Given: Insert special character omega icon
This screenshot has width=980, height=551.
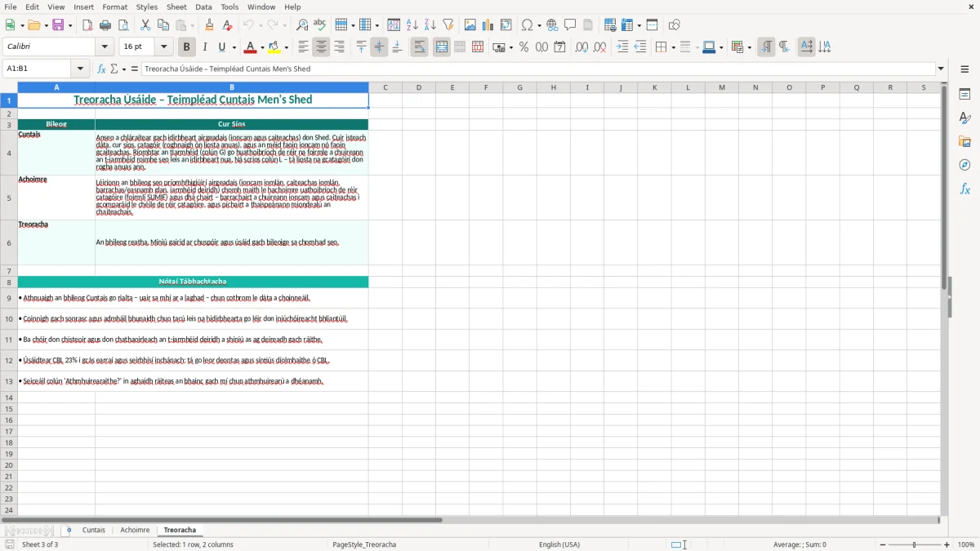Looking at the screenshot, I should click(x=527, y=25).
